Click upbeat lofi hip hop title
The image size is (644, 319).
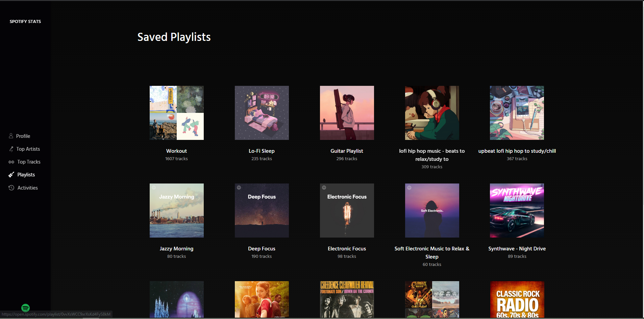point(517,151)
